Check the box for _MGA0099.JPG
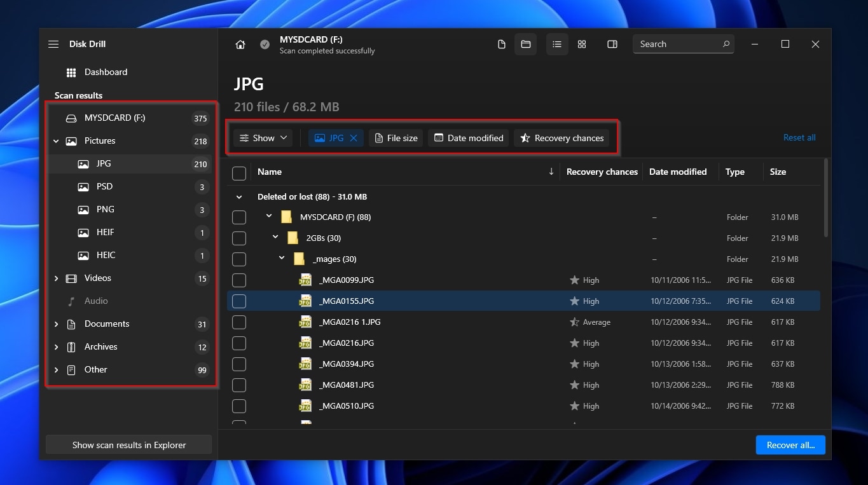Screen dimensions: 868x485 pyautogui.click(x=239, y=280)
